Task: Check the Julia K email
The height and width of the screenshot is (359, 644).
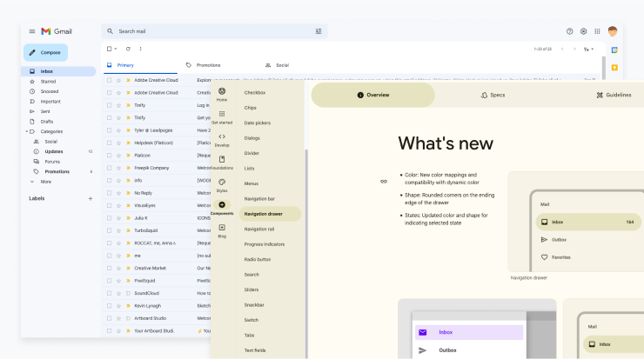Action: pyautogui.click(x=110, y=218)
